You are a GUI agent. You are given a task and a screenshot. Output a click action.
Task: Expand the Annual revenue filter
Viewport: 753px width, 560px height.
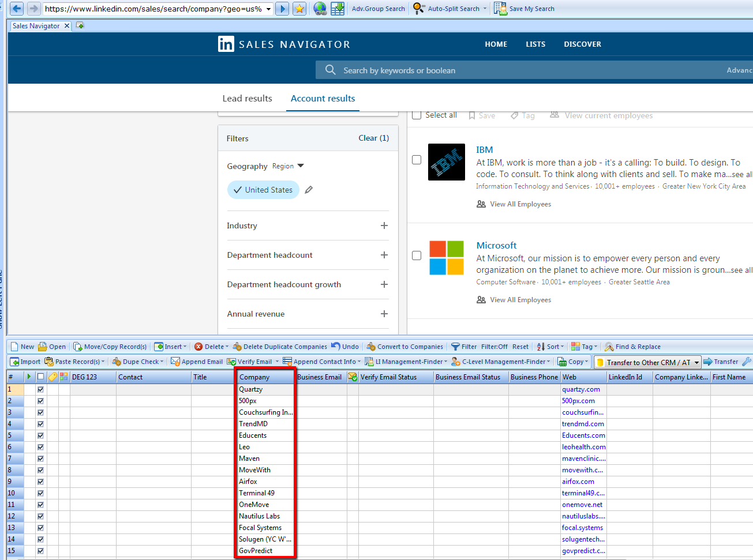point(384,314)
